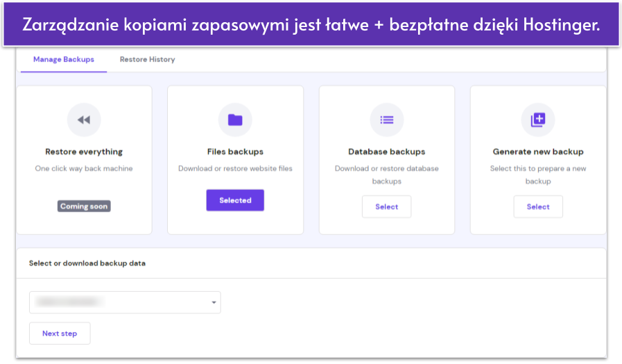
Task: Expand the dropdown using its caret arrow
Action: click(214, 302)
